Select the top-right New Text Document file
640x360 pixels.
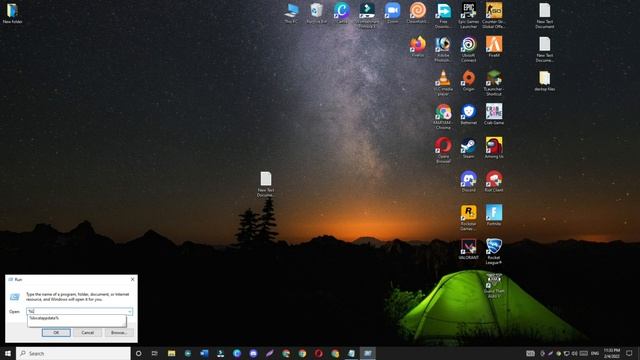[x=544, y=16]
